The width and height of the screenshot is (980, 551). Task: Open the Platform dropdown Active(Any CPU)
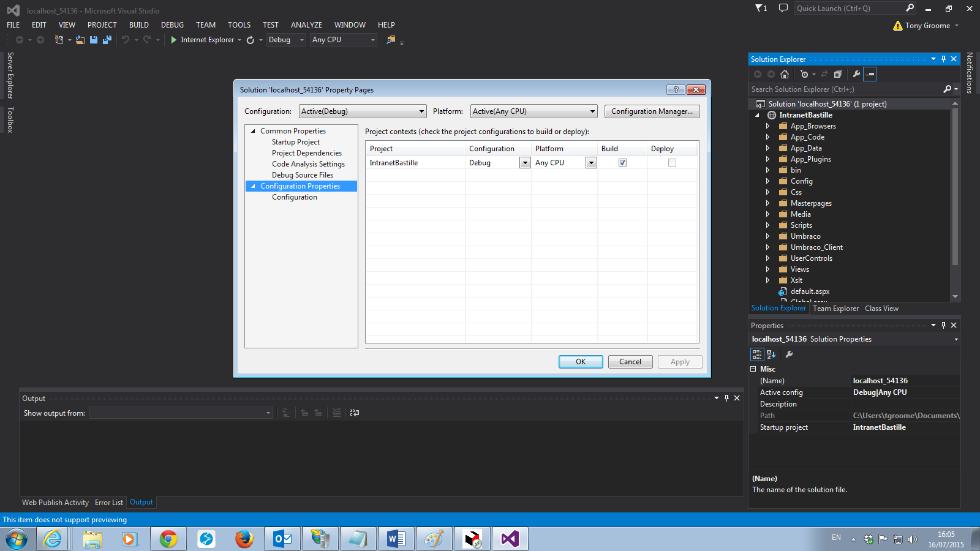533,111
